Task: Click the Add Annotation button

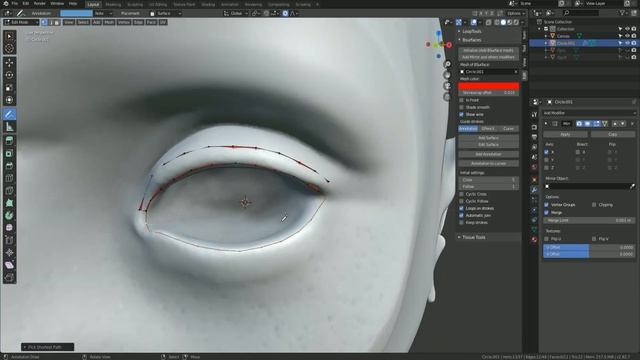Action: (x=489, y=154)
